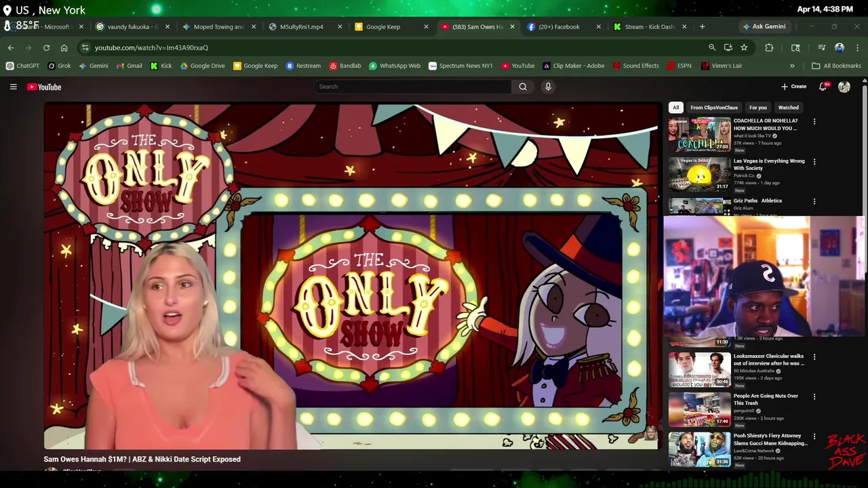Select the All filter chip

coord(675,107)
